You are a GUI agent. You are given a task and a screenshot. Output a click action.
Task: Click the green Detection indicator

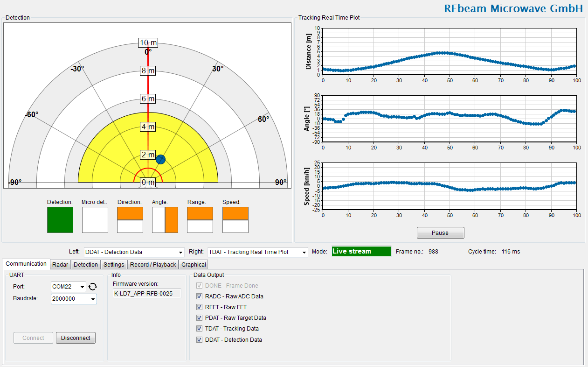tap(60, 220)
